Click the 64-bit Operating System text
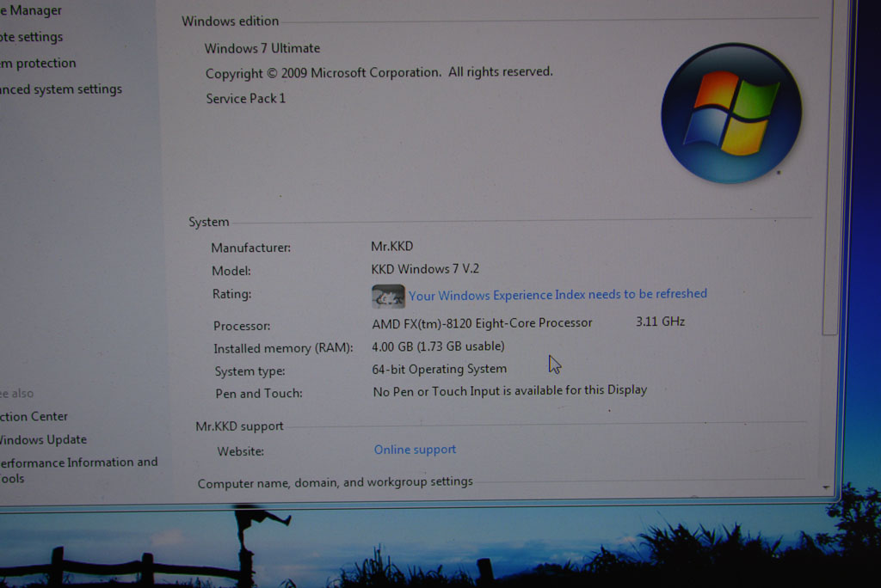This screenshot has height=588, width=881. pos(440,369)
